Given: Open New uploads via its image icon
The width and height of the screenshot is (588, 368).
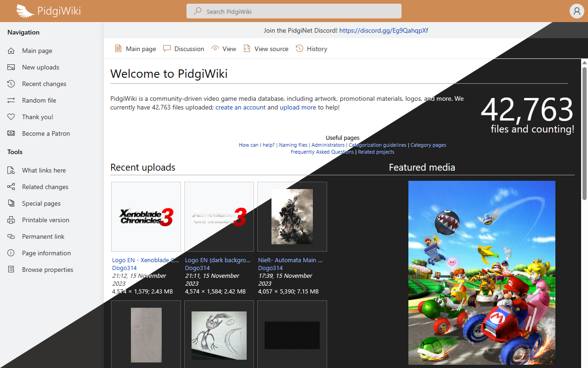Looking at the screenshot, I should coord(10,67).
